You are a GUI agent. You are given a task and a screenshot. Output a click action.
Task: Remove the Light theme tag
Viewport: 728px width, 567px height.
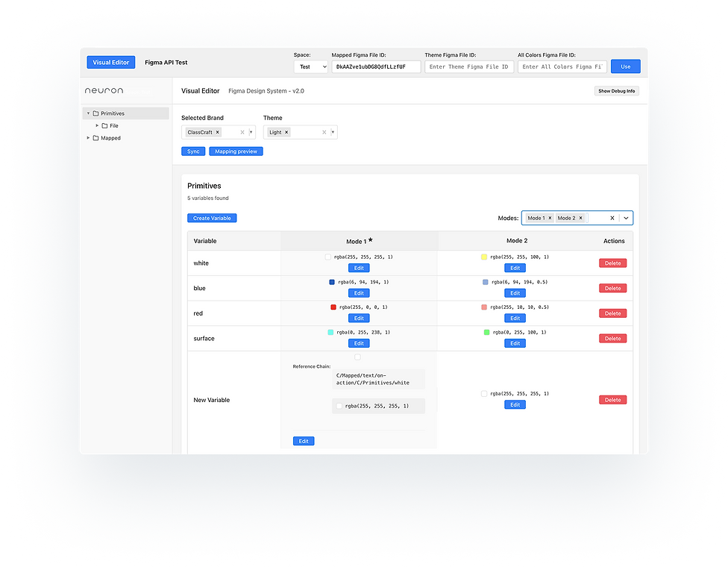[286, 132]
